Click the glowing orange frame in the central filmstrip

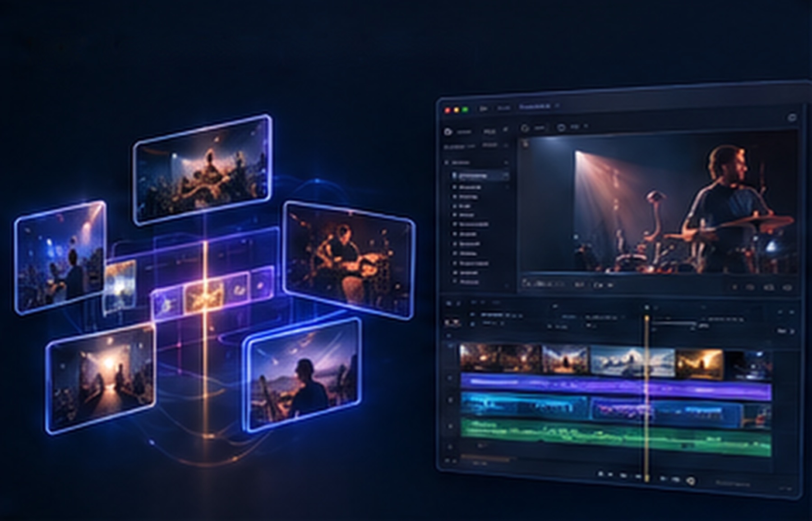tap(205, 295)
